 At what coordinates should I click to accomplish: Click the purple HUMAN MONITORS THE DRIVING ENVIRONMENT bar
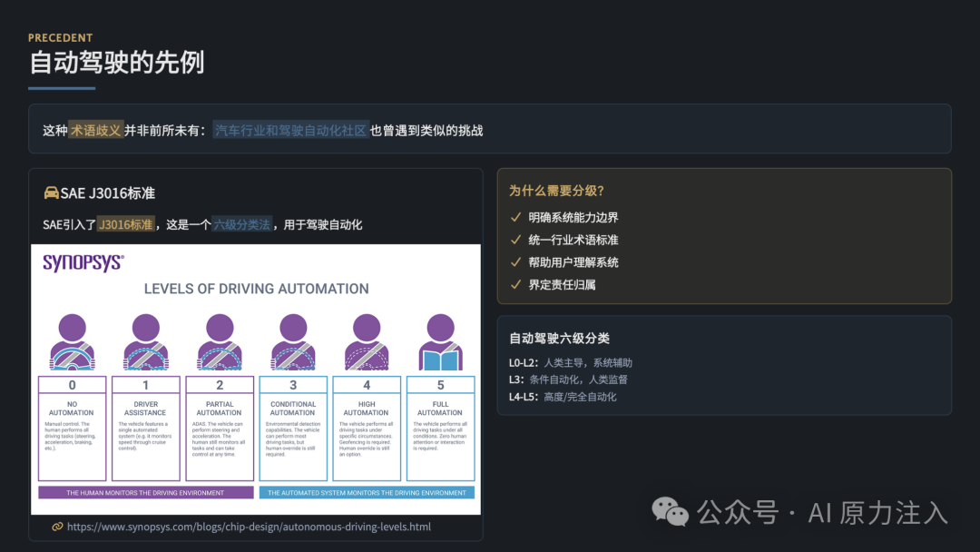[145, 493]
